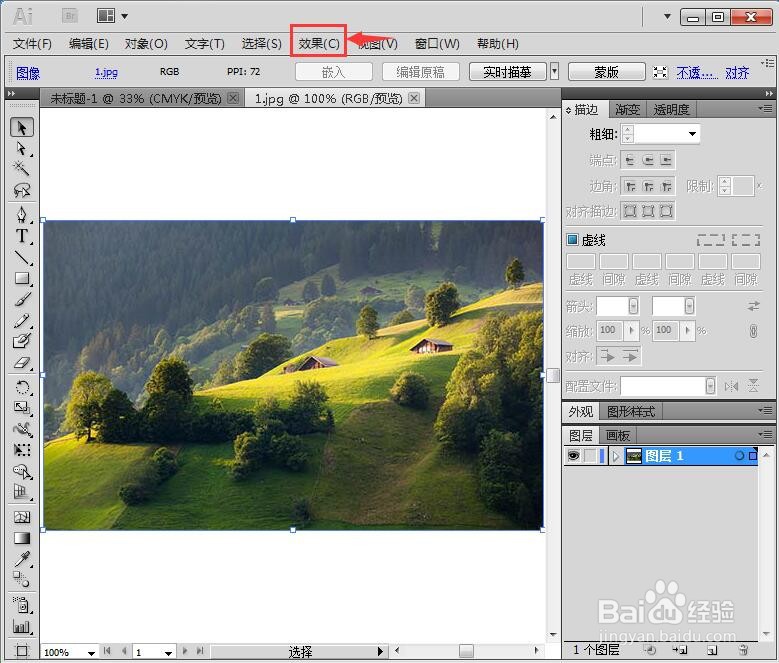This screenshot has width=779, height=663.
Task: Toggle visibility eye of 图层 1
Action: click(x=573, y=455)
